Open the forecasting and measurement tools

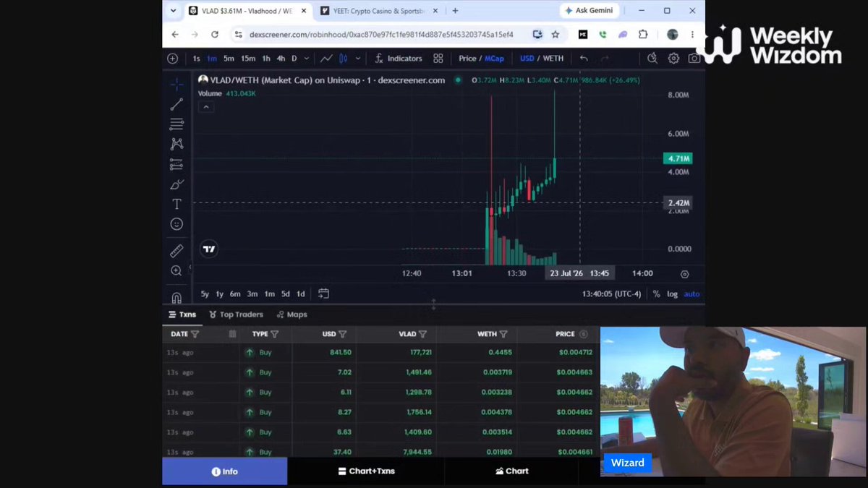pyautogui.click(x=176, y=164)
